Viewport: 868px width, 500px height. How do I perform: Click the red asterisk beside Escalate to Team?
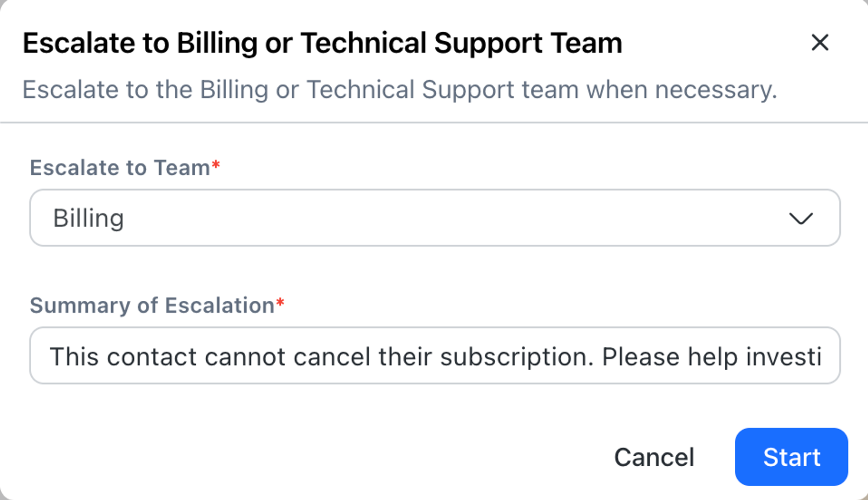point(216,165)
